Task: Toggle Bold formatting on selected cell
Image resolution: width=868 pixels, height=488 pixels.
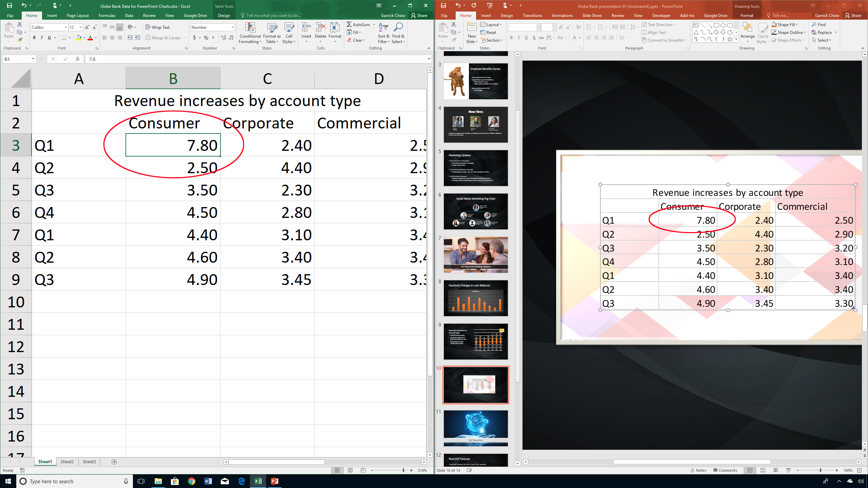Action: [34, 38]
